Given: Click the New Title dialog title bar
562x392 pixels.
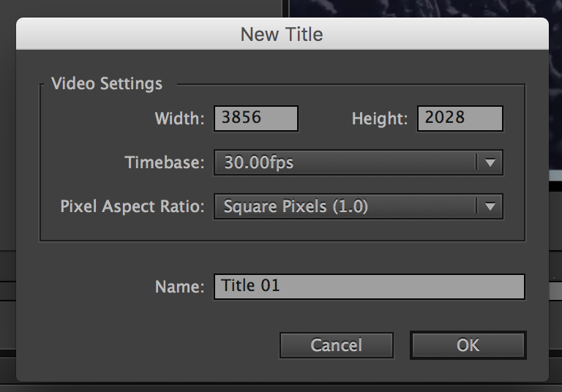Looking at the screenshot, I should tap(282, 34).
